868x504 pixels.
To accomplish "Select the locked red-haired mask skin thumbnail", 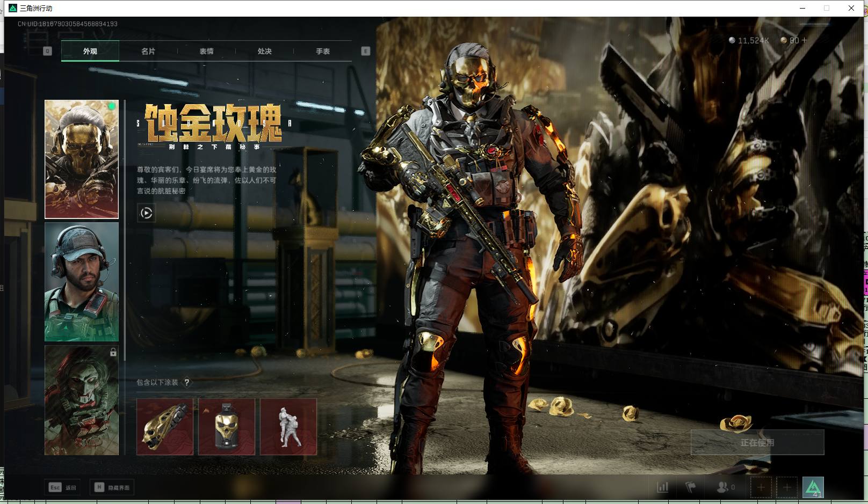I will point(82,400).
